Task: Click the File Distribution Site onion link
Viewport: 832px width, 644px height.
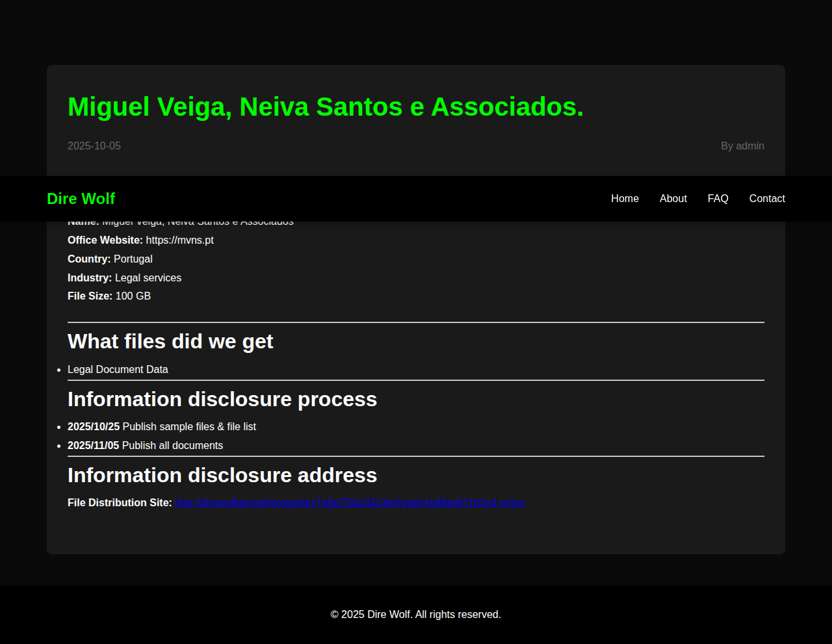Action: 350,503
